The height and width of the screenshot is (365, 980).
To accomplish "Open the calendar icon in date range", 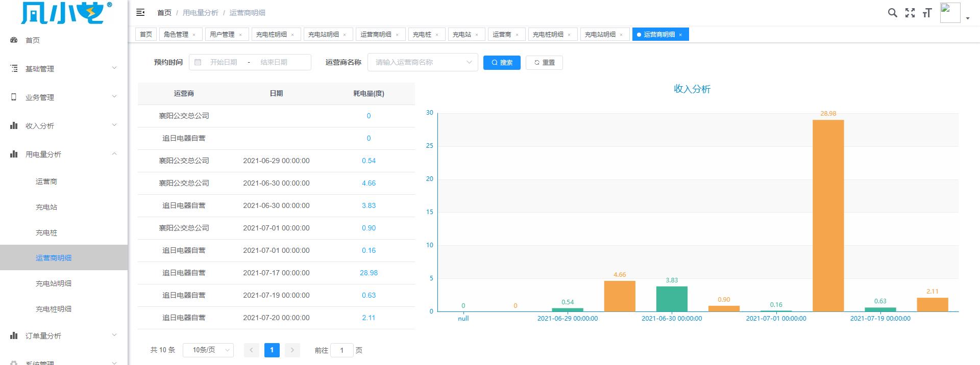I will tap(198, 62).
